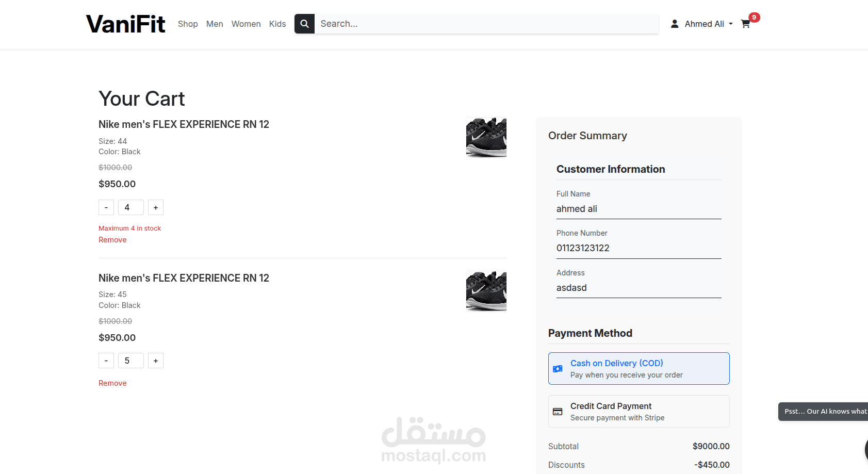
Task: Click the user profile icon
Action: tap(675, 24)
